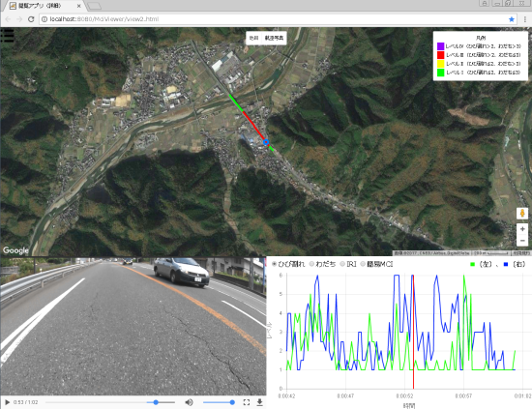
Task: Mute the video volume speaker icon
Action: tap(189, 402)
